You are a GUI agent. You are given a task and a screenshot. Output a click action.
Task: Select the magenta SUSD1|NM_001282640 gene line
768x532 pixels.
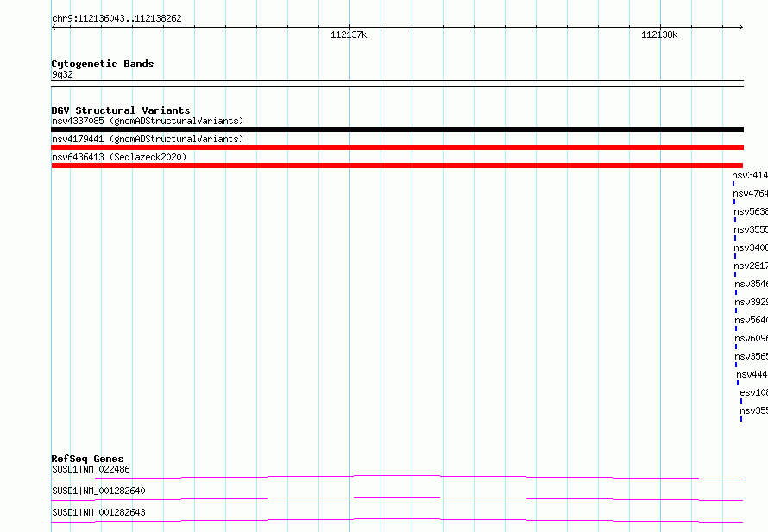[x=397, y=498]
